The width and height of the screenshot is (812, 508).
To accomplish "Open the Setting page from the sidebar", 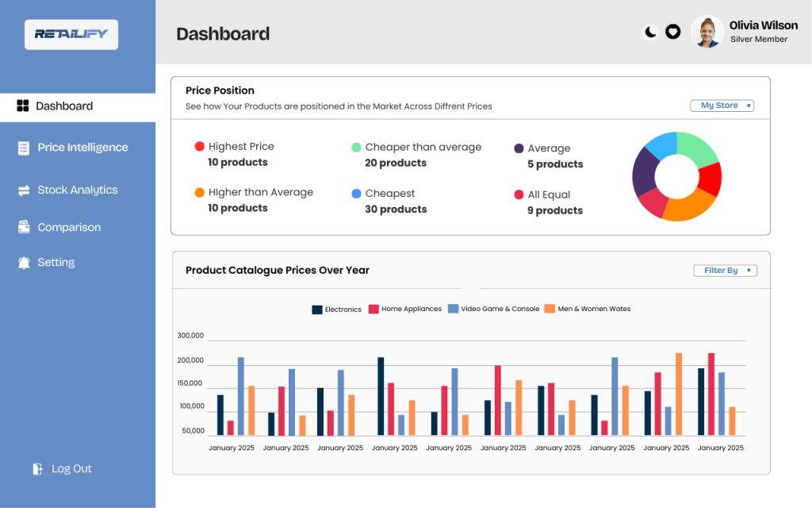I will tap(56, 263).
